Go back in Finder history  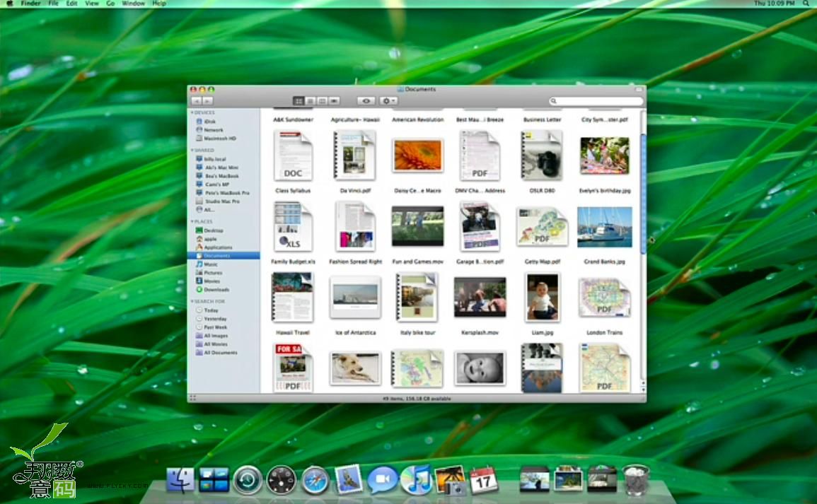(x=197, y=101)
